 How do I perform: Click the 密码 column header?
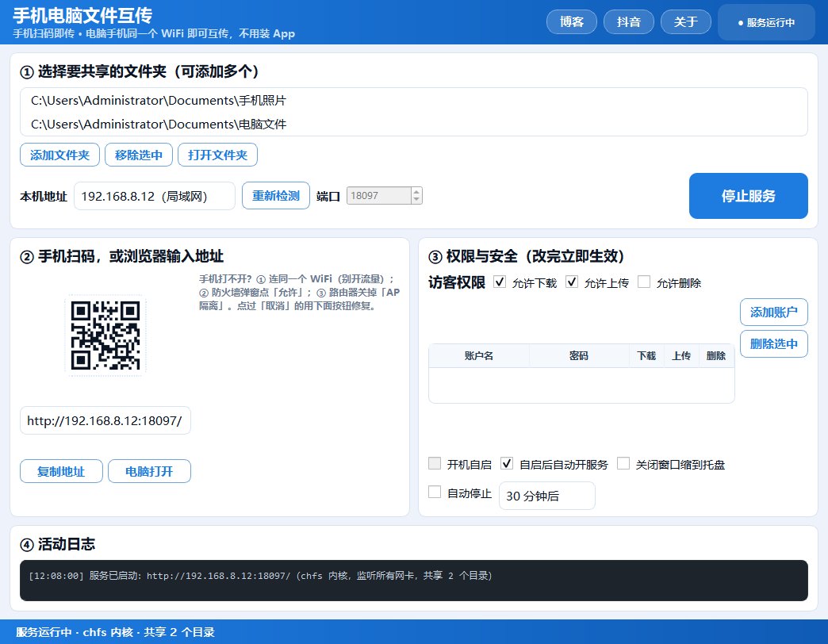point(579,356)
